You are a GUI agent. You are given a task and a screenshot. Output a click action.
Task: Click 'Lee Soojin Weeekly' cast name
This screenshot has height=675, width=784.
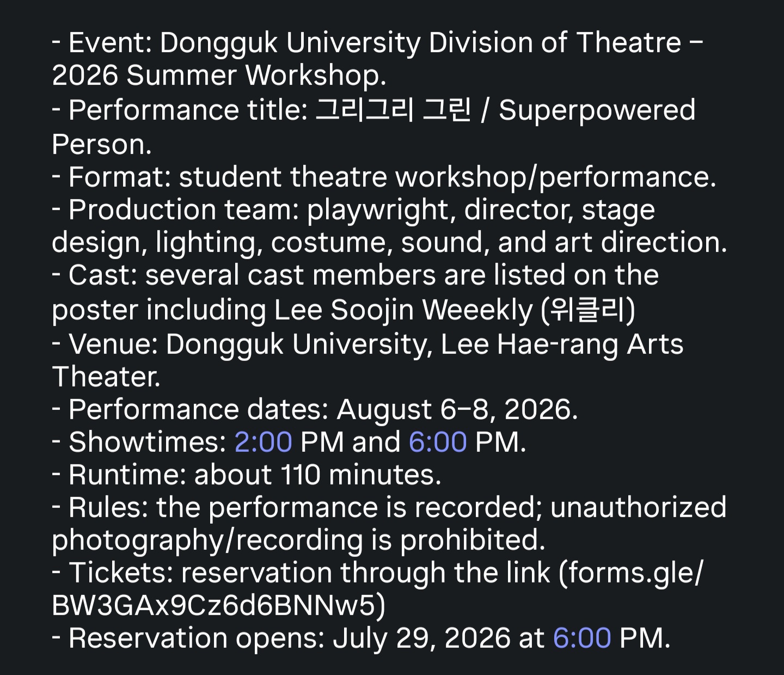pos(403,310)
